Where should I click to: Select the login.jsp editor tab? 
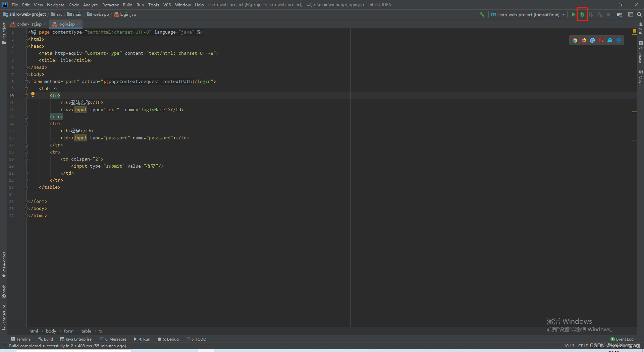66,24
